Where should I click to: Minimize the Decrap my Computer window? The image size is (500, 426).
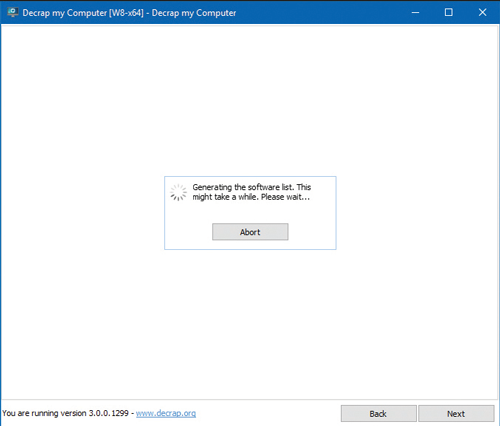click(x=415, y=13)
